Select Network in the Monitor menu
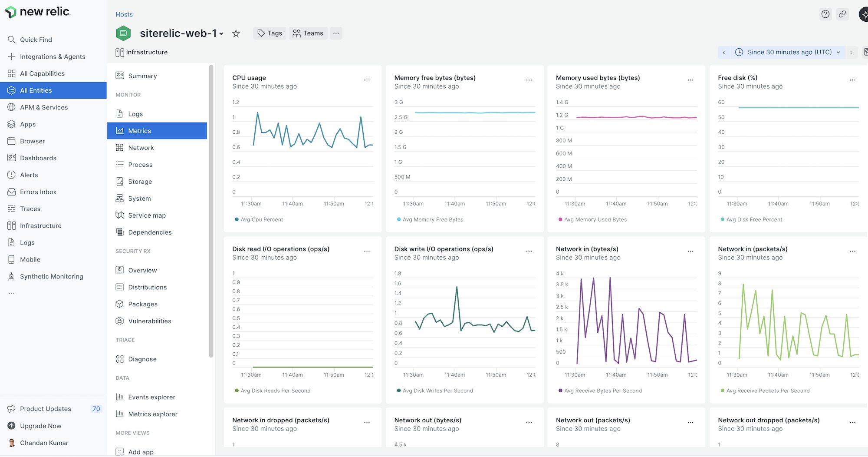Image resolution: width=868 pixels, height=457 pixels. [x=141, y=148]
